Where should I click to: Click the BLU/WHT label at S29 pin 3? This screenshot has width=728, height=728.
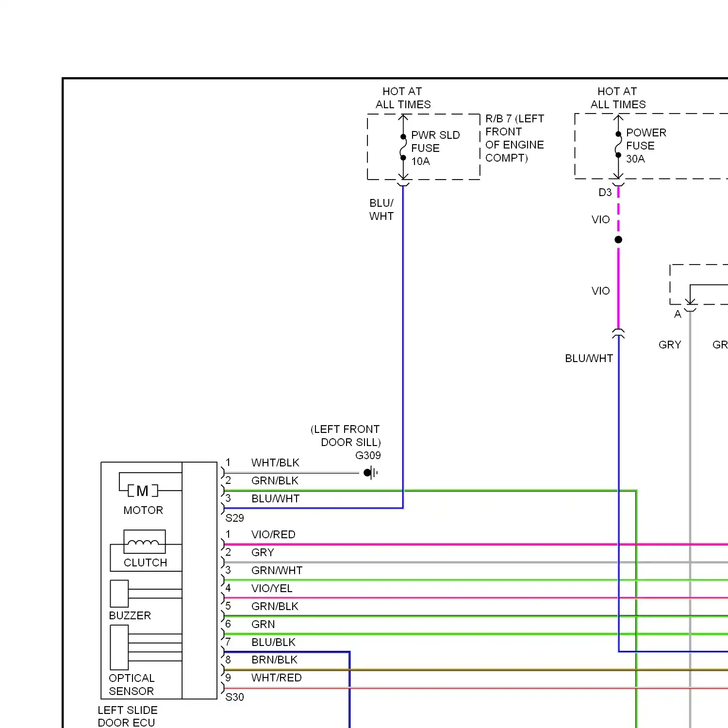click(275, 498)
